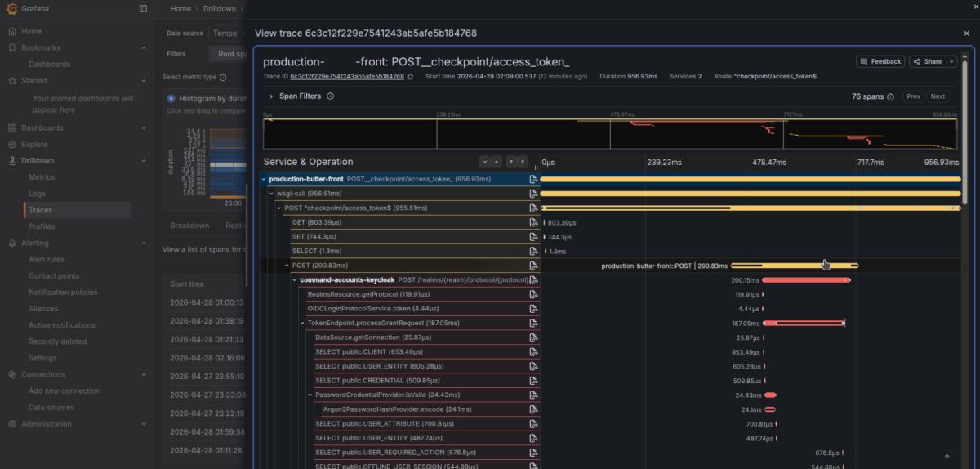
Task: Toggle the sidebar dock menu icon
Action: click(x=144, y=8)
